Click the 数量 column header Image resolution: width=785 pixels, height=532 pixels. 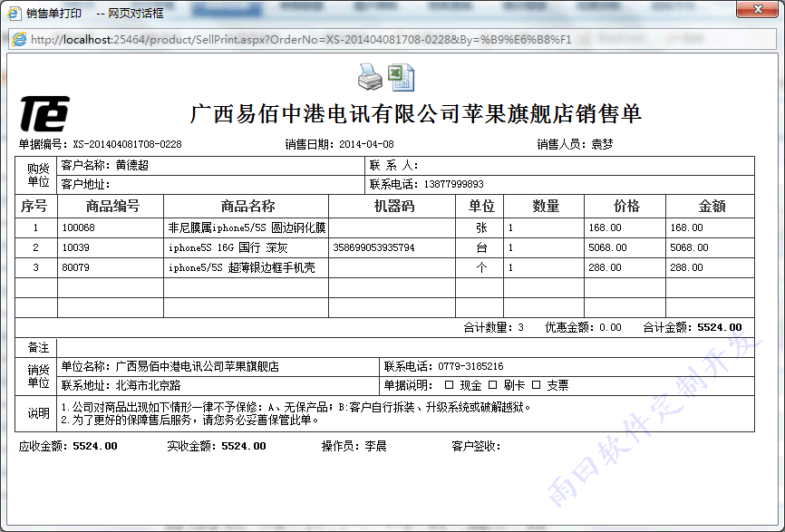pos(546,207)
